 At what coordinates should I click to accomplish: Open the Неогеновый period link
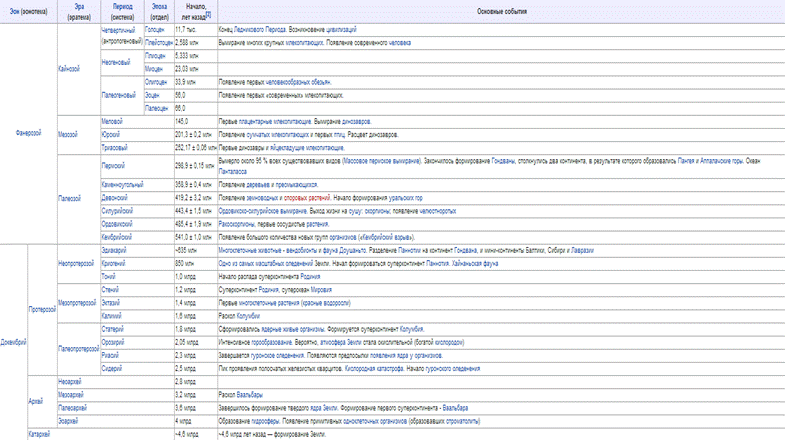point(116,63)
